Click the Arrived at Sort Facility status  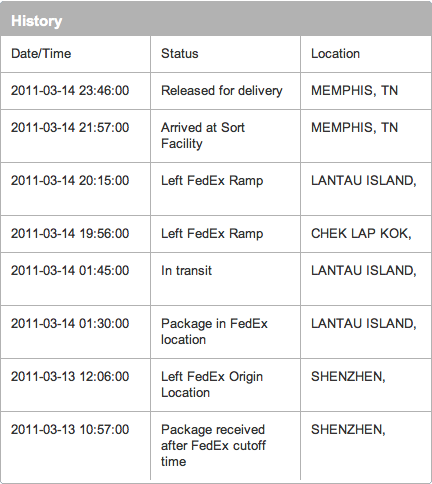click(203, 135)
